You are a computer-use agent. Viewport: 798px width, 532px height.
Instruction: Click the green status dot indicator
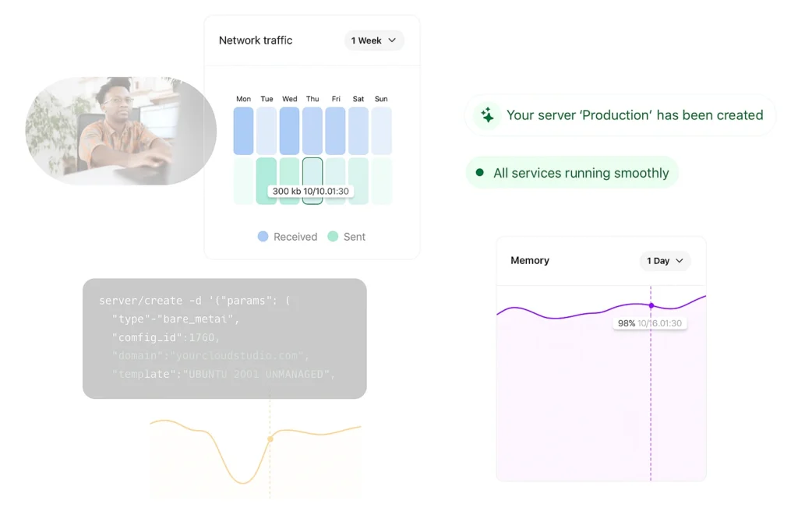[479, 173]
